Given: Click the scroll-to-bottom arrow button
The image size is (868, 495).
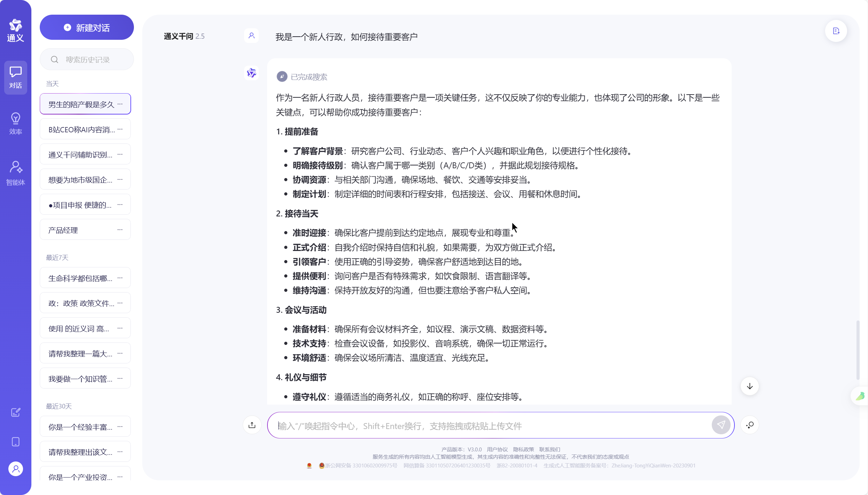Looking at the screenshot, I should pos(749,386).
